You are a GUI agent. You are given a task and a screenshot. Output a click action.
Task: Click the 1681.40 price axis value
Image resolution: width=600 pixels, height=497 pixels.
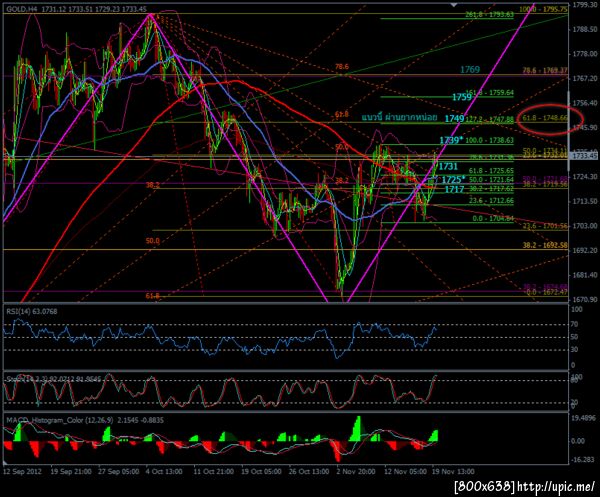point(585,275)
